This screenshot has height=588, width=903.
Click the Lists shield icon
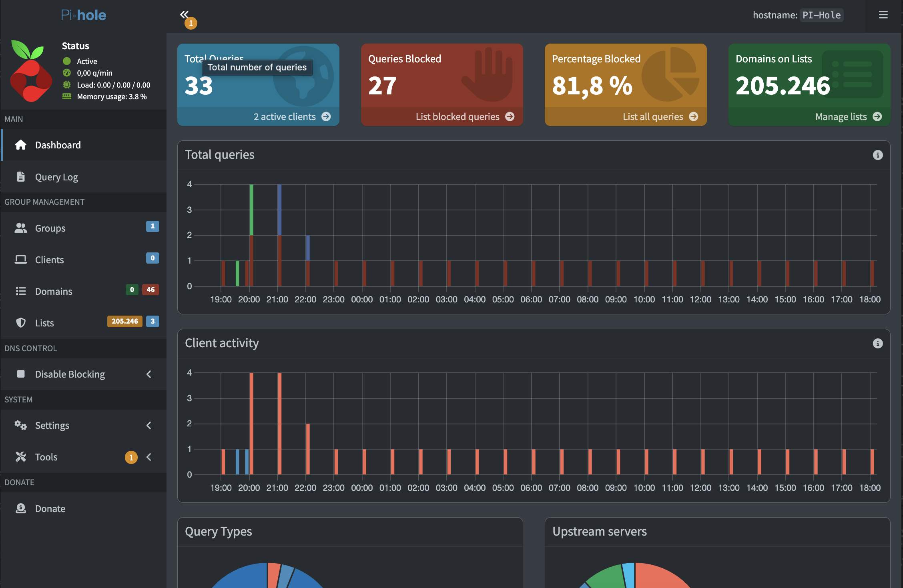(x=20, y=323)
